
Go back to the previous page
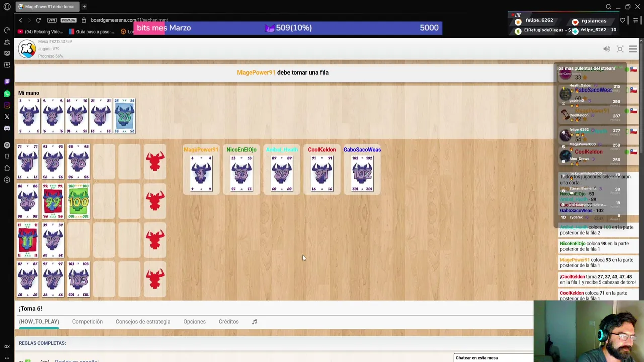click(x=20, y=20)
